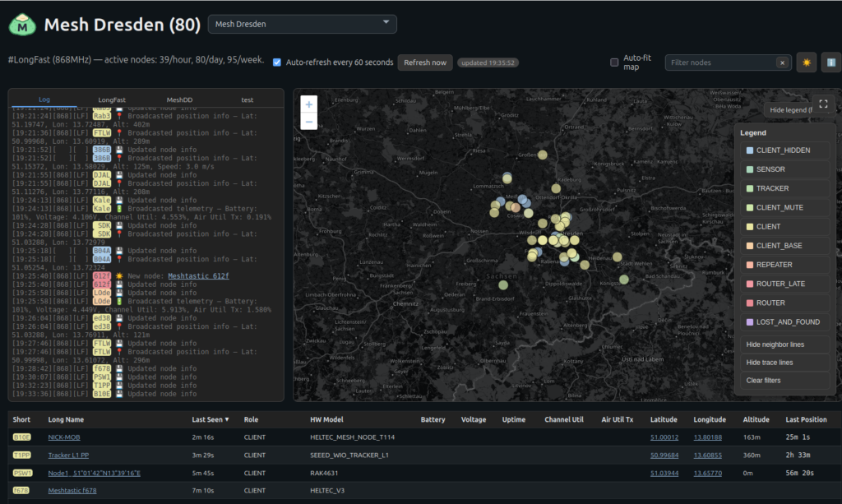
Task: Enter fullscreen map view
Action: [x=824, y=104]
